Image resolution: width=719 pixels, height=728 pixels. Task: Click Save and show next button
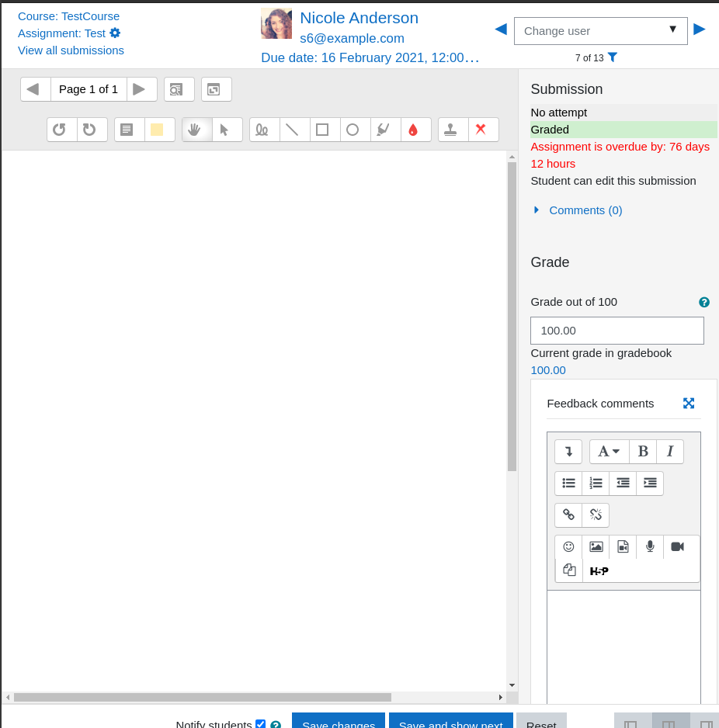(x=451, y=721)
